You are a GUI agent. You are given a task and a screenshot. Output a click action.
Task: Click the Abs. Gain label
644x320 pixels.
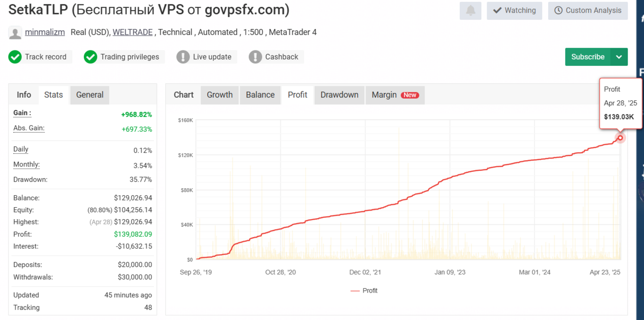click(29, 128)
